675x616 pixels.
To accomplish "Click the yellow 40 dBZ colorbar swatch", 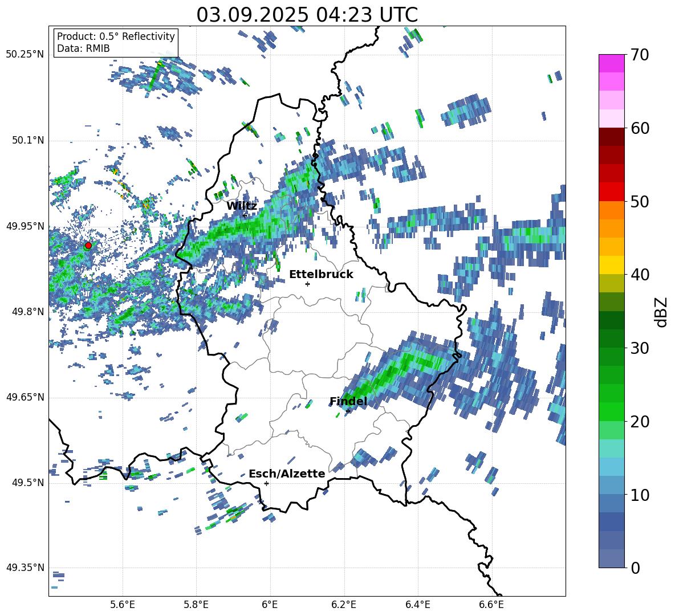I will [x=611, y=265].
